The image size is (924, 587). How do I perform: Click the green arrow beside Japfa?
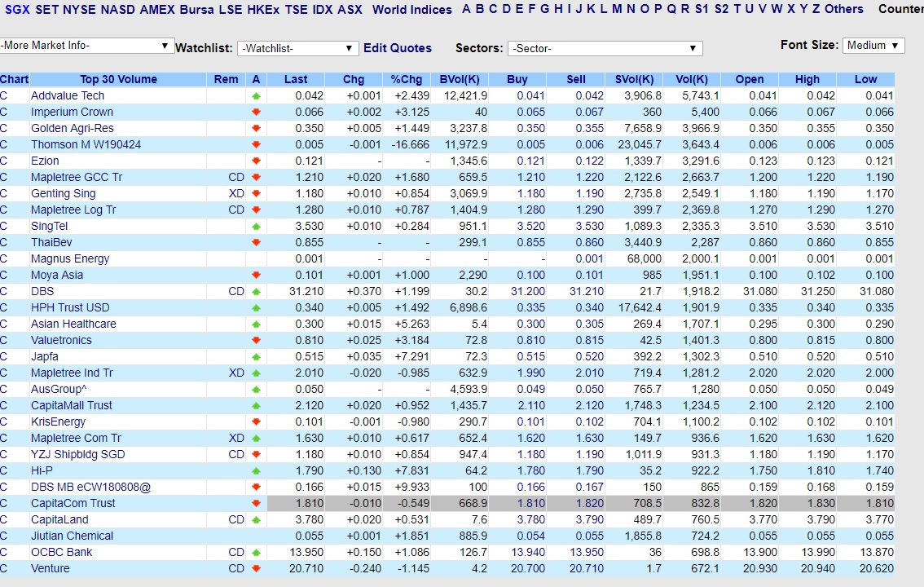click(x=256, y=356)
